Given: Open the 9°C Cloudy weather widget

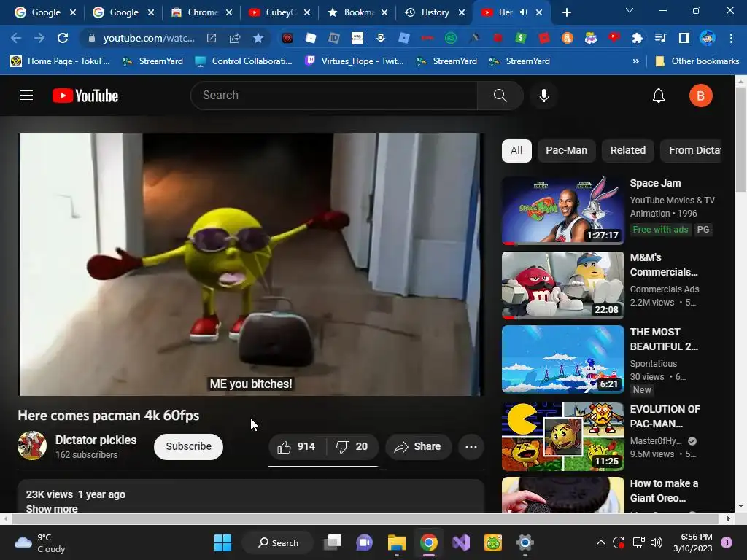Looking at the screenshot, I should click(39, 542).
